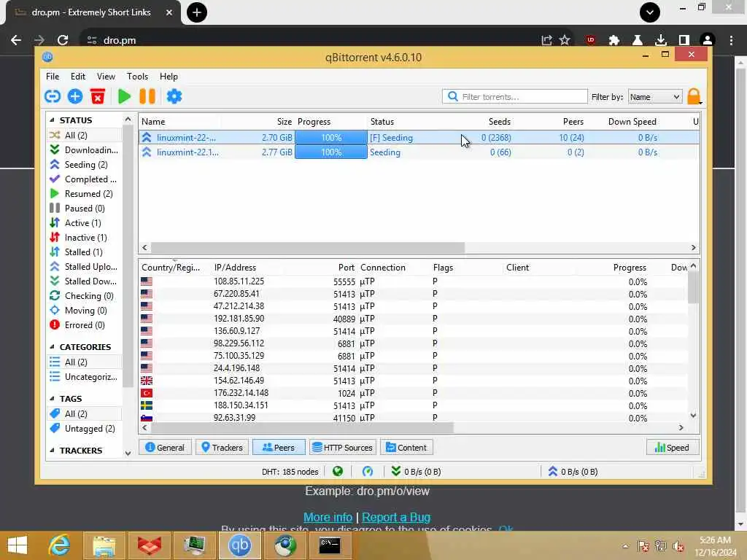Open the Help menu
Screen dimensions: 747x560
point(169,76)
